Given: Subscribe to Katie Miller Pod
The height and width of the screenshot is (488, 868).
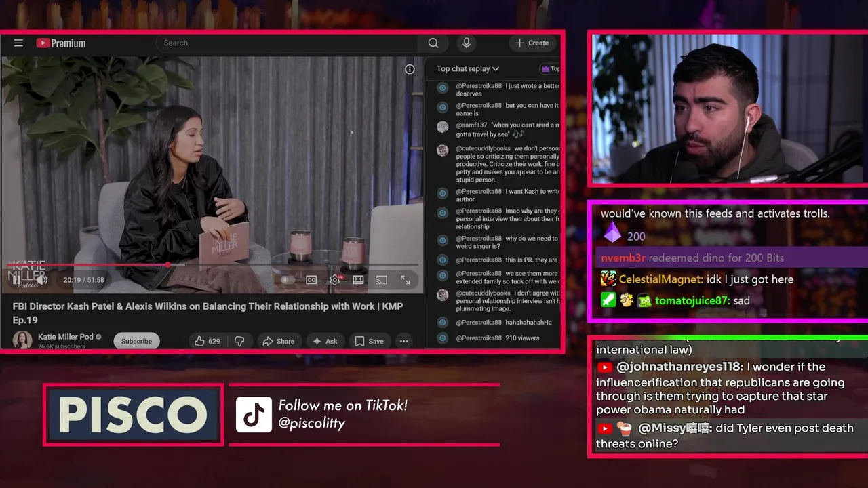Looking at the screenshot, I should point(136,341).
